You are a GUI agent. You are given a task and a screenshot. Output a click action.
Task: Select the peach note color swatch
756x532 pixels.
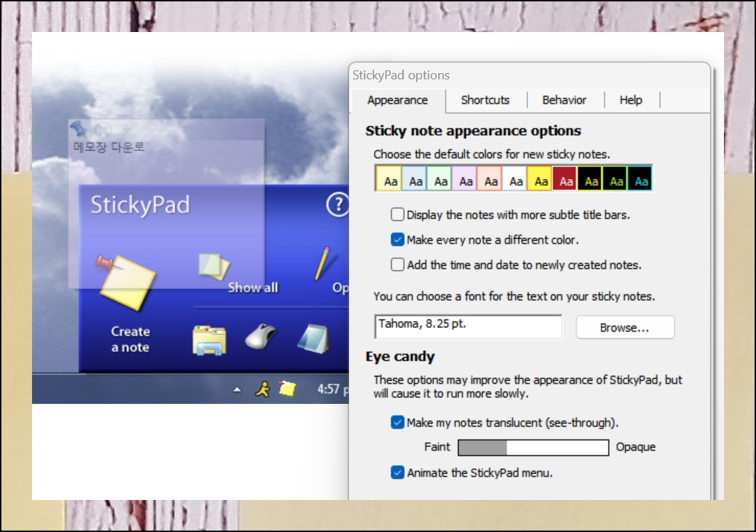point(489,178)
